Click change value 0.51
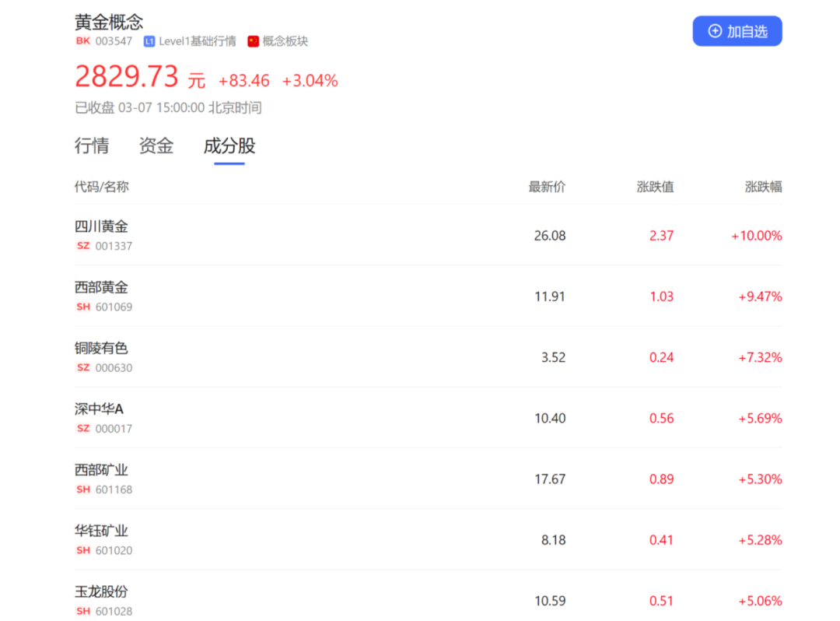The width and height of the screenshot is (840, 621). click(x=661, y=602)
